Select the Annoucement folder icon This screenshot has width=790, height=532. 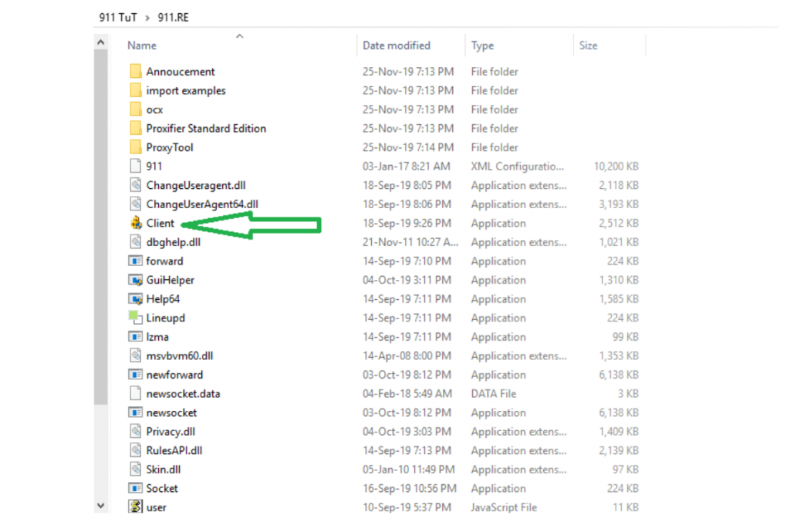point(136,71)
